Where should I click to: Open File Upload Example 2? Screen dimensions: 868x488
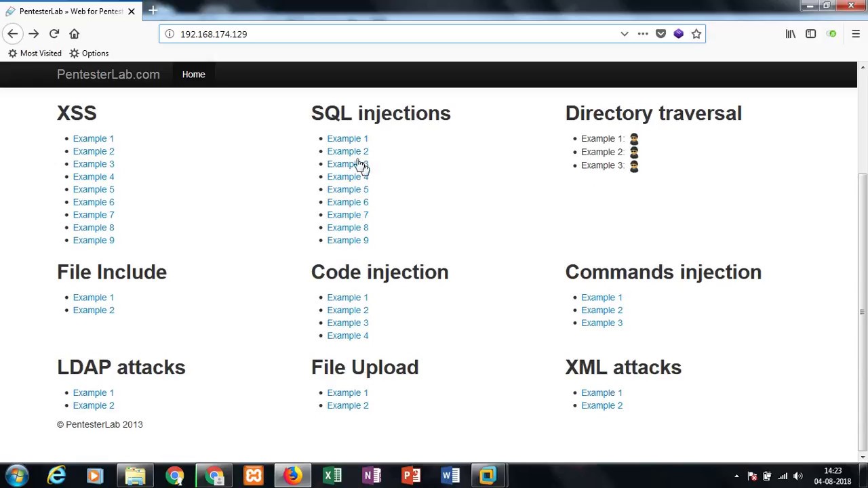(348, 405)
